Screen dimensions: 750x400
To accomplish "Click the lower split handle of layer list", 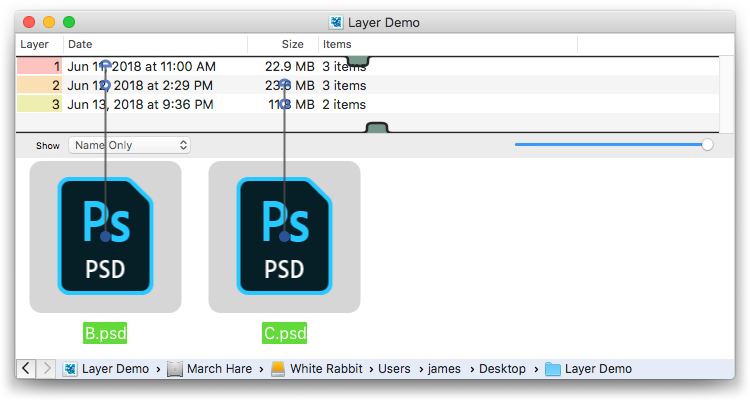I will (x=377, y=127).
